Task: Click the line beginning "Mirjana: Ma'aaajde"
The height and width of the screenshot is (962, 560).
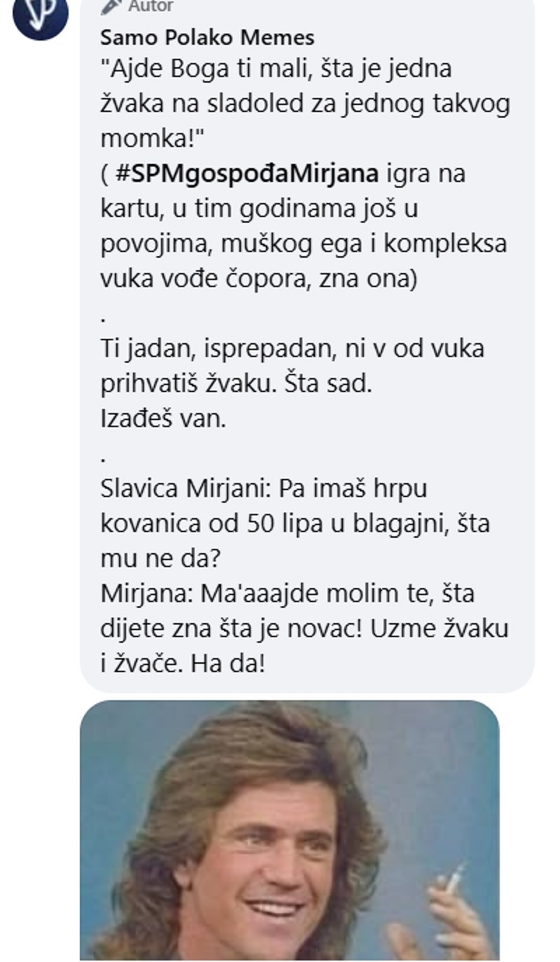Action: 288,594
